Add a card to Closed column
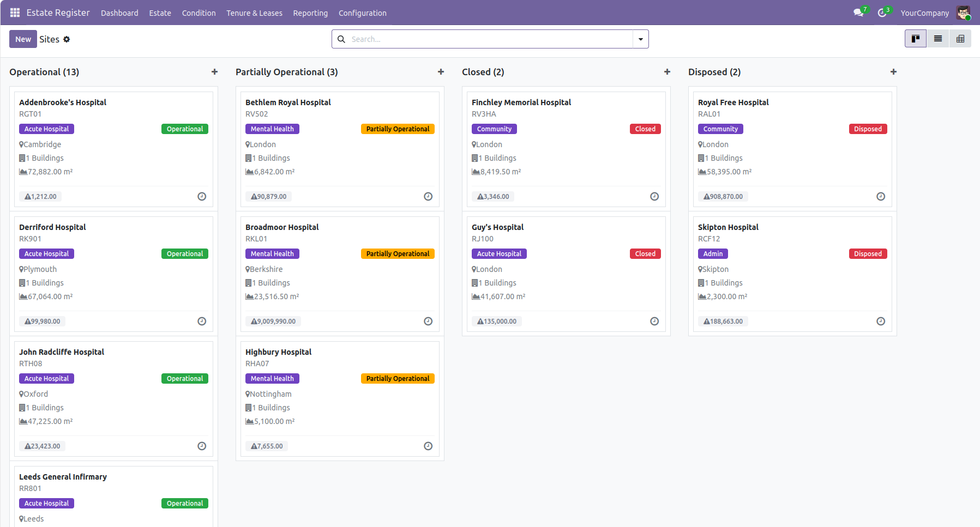This screenshot has width=980, height=527. pos(667,72)
